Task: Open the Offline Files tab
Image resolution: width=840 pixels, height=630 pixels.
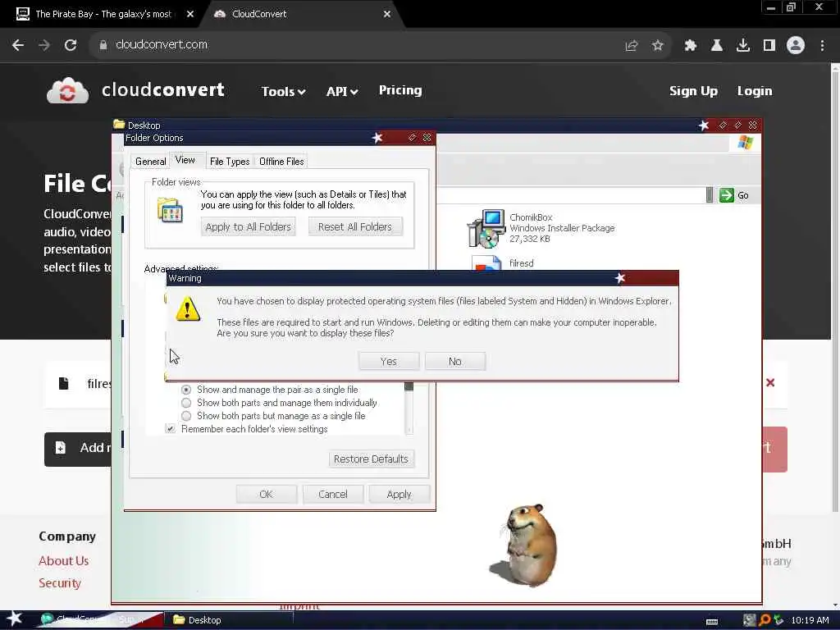Action: coord(281,162)
